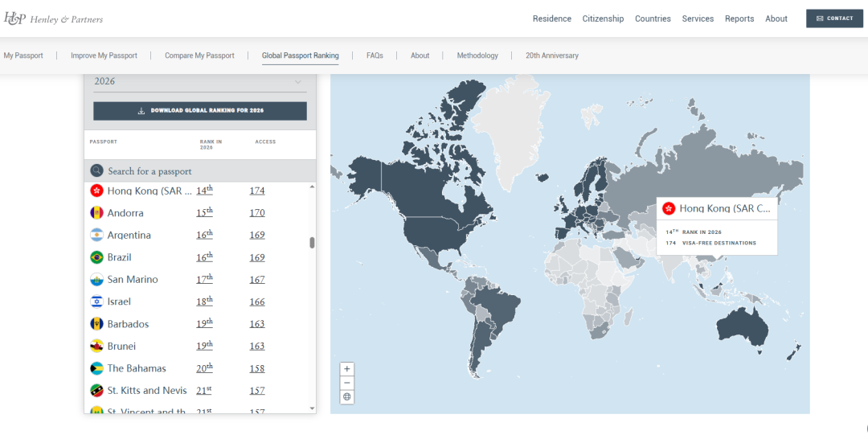The width and height of the screenshot is (868, 435).
Task: Open the 2026 year dropdown
Action: point(200,81)
